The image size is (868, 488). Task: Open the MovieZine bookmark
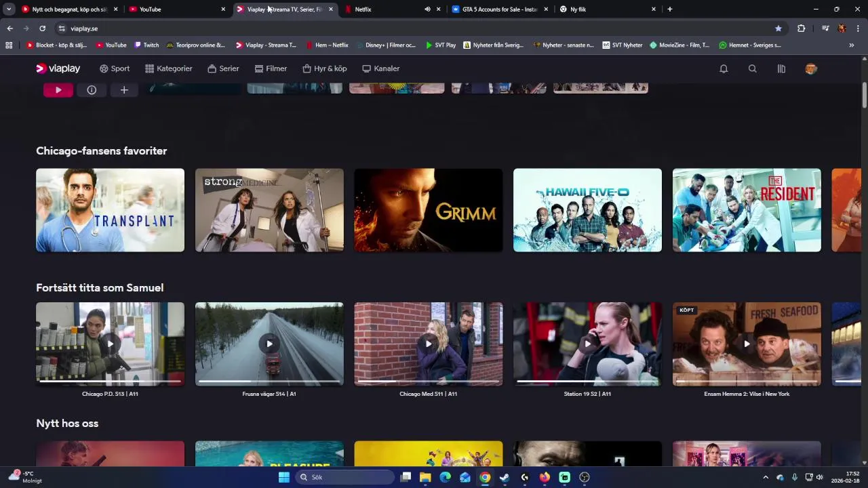coord(679,45)
